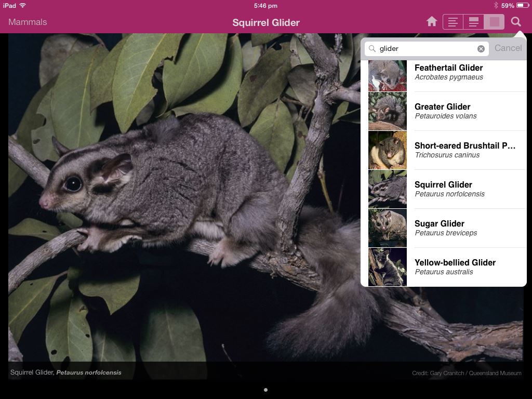Open Greater Glider search result
Viewport: 532px width, 399px height.
point(465,111)
